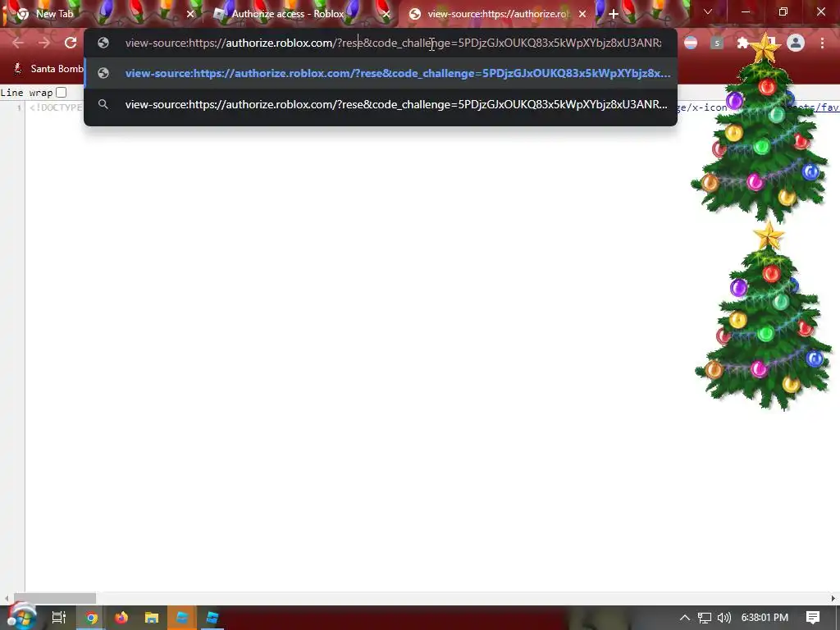840x630 pixels.
Task: Click the globe icon in the address bar
Action: (103, 43)
